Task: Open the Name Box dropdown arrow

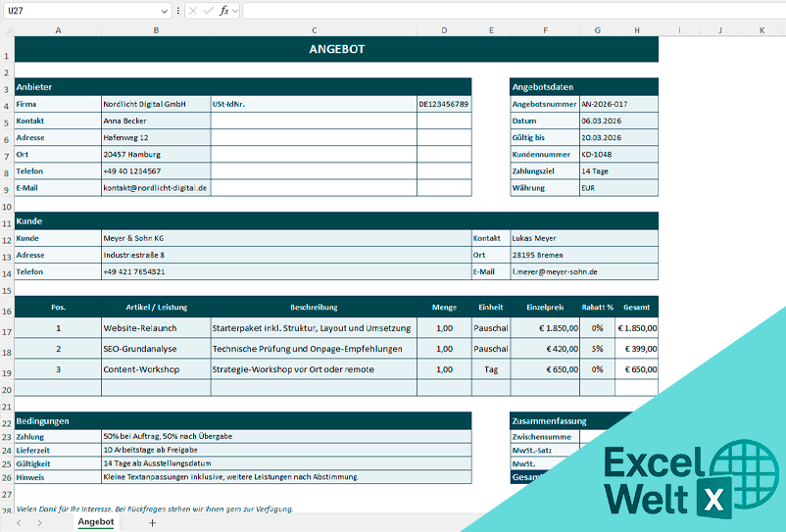Action: pos(164,10)
